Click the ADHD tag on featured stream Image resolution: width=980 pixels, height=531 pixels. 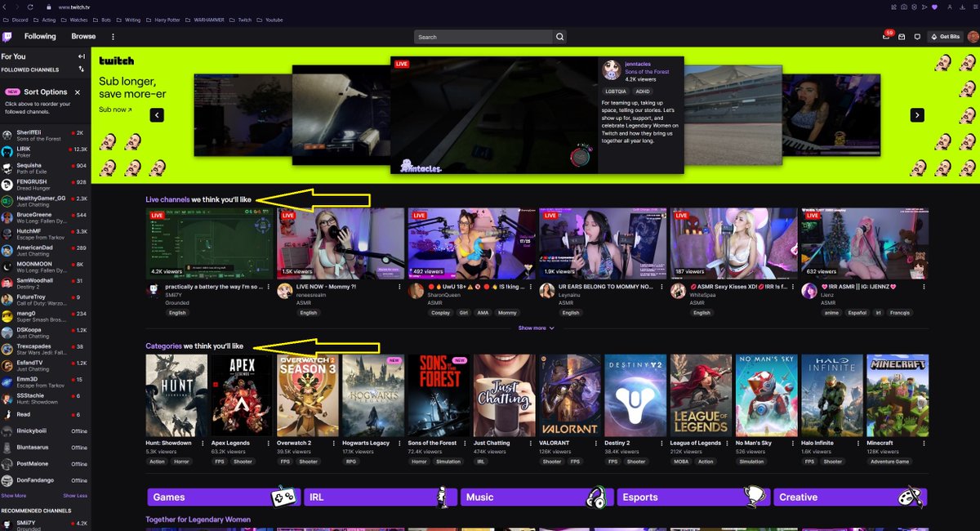pyautogui.click(x=643, y=91)
